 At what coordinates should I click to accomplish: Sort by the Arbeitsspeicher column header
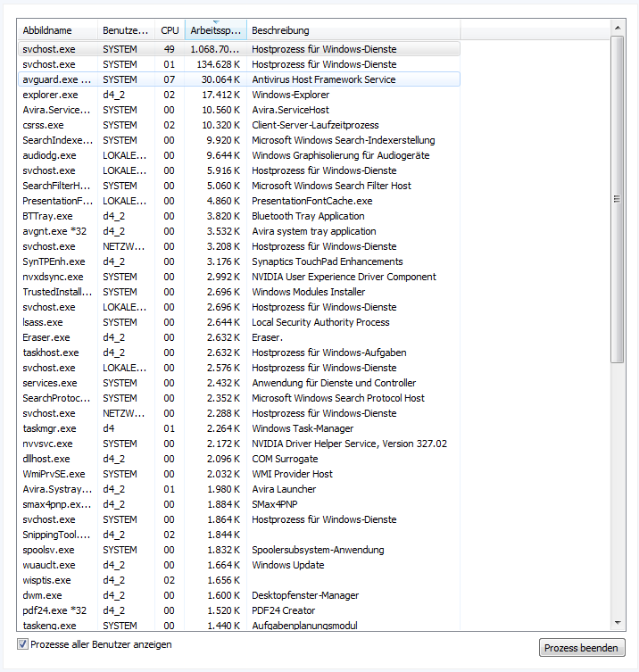tap(216, 30)
